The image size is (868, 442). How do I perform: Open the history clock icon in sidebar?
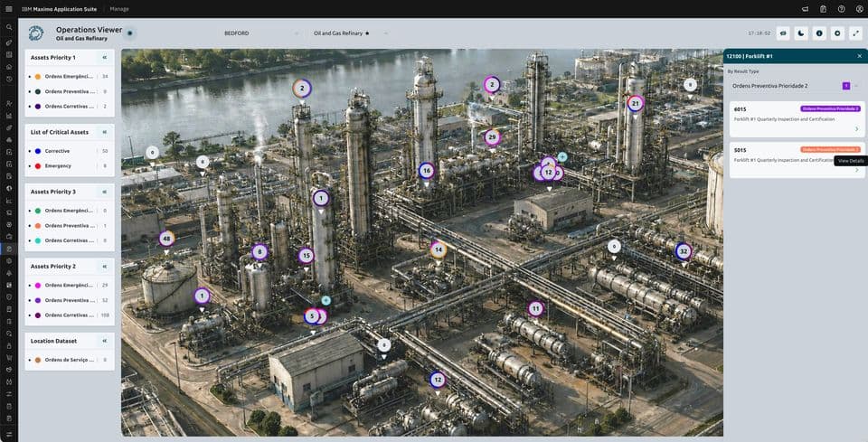[x=9, y=80]
